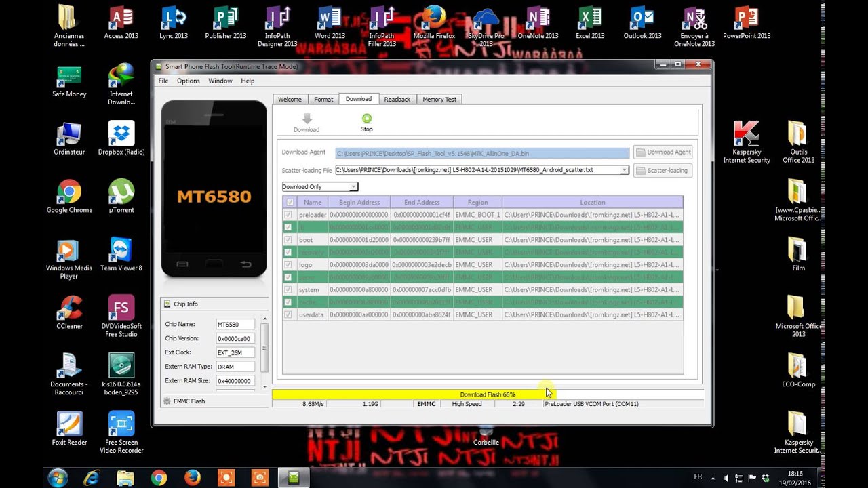Open µTorrent desktop shortcut

(x=121, y=197)
